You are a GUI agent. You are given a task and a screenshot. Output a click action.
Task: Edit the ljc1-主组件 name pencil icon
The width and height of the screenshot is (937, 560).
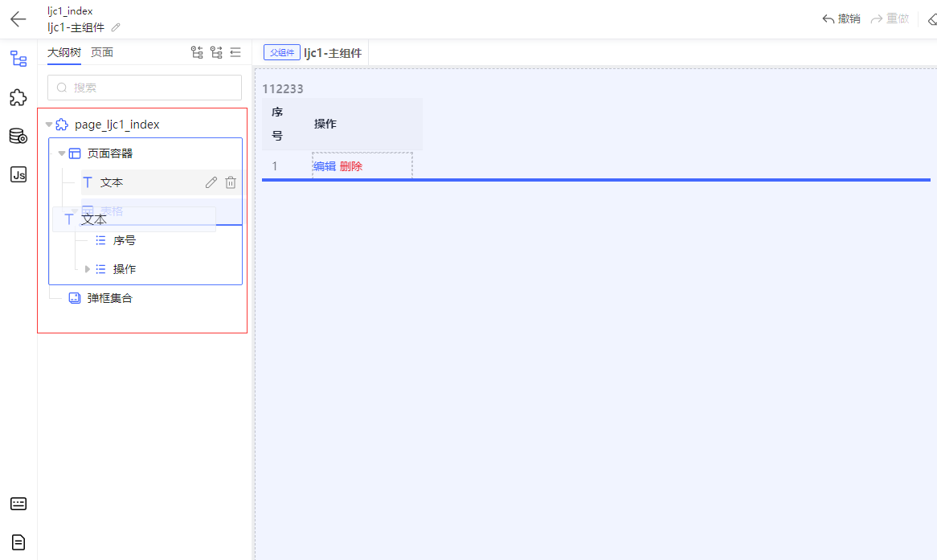[116, 27]
